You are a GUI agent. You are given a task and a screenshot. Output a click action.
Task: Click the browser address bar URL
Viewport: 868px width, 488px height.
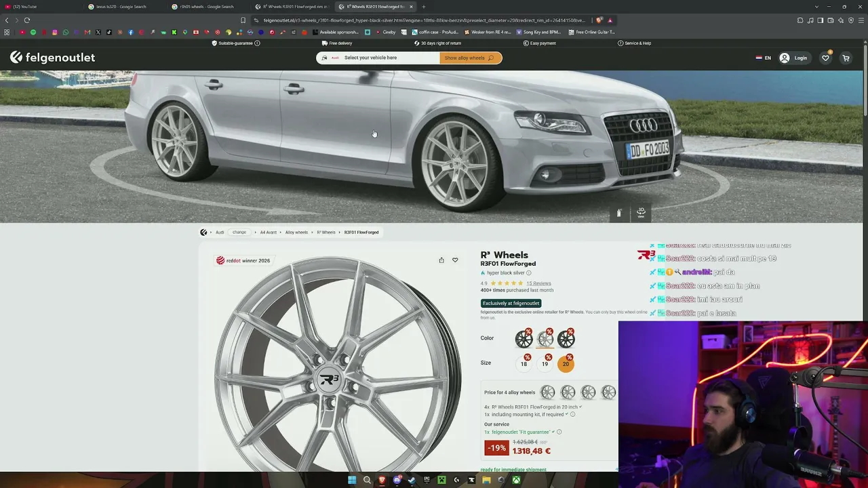point(424,20)
